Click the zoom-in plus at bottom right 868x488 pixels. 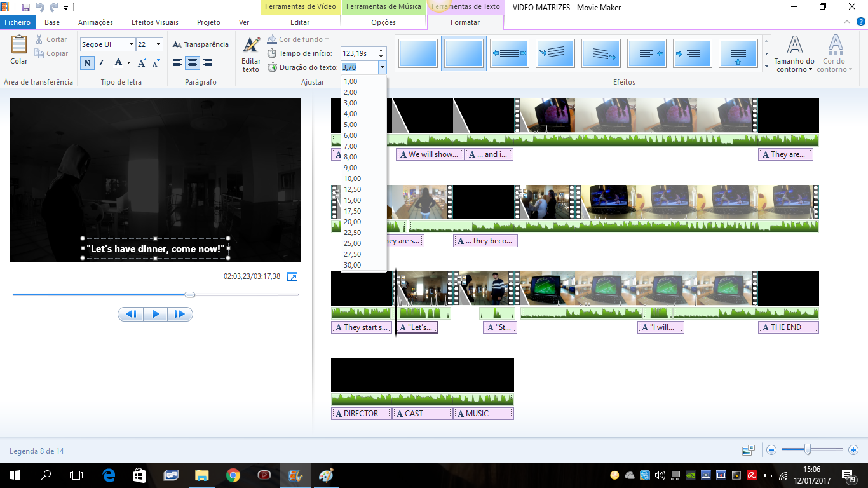pyautogui.click(x=853, y=450)
